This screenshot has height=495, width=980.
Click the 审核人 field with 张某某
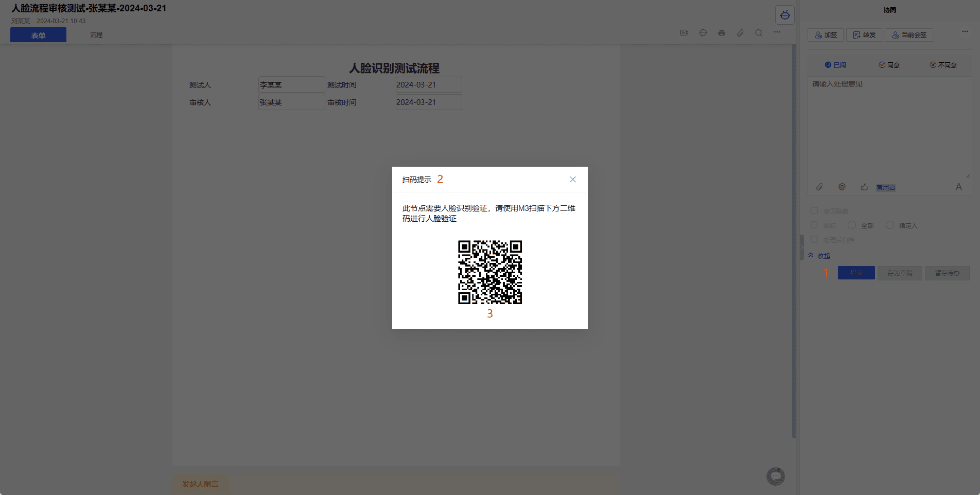291,102
